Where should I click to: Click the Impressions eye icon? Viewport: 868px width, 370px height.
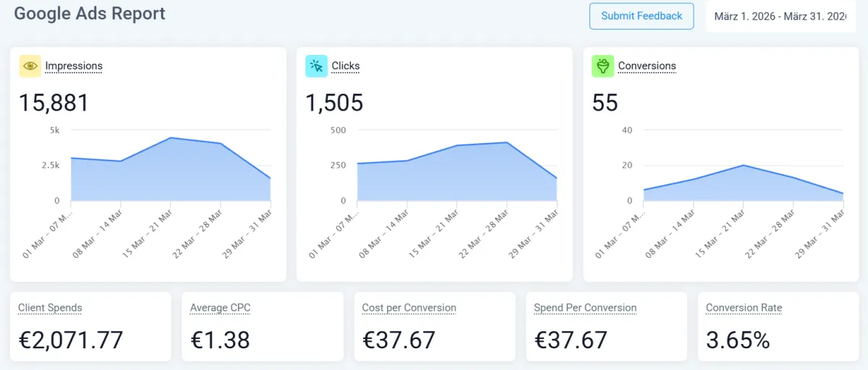tap(30, 66)
